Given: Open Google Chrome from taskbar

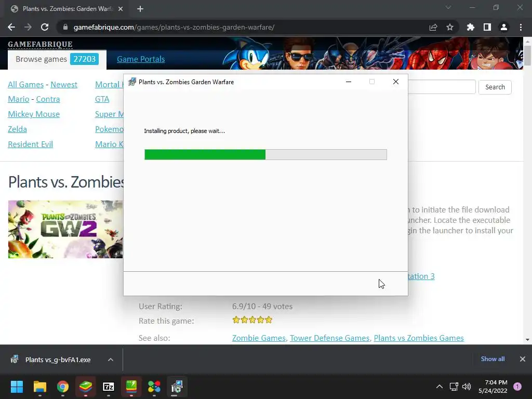Looking at the screenshot, I should pos(63,387).
